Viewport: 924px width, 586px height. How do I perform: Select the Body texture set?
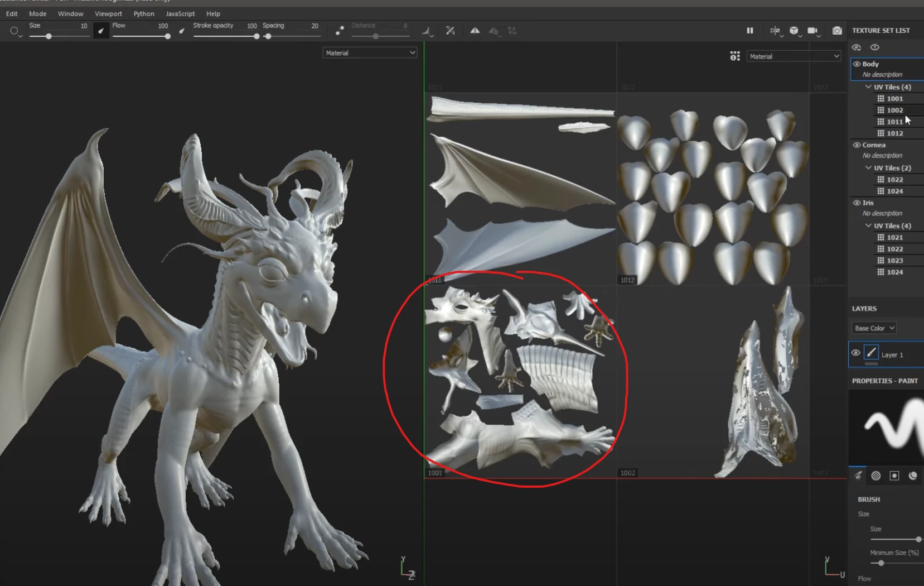[x=887, y=69]
